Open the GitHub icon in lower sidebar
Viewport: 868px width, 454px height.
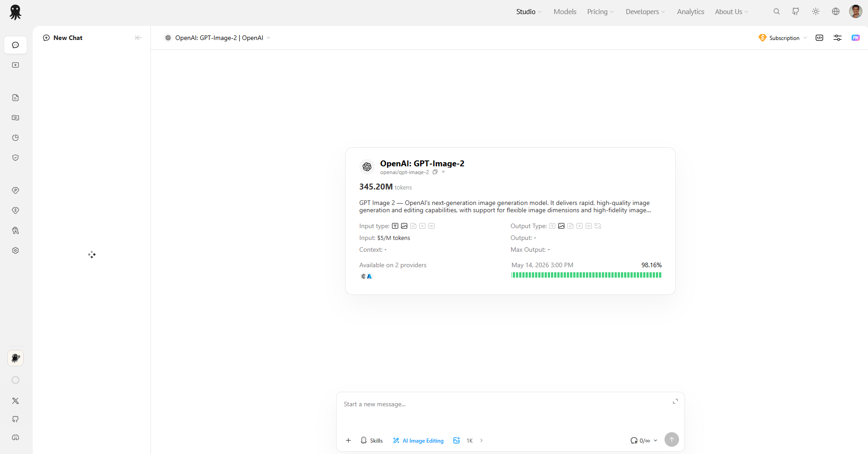click(15, 419)
